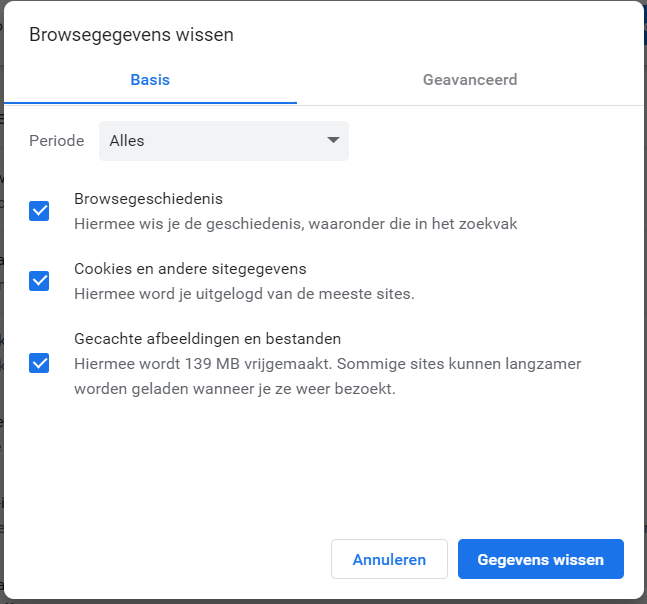Toggle the Cookies en andere sitegegevens checkbox
Viewport: 647px width, 604px height.
click(x=39, y=281)
